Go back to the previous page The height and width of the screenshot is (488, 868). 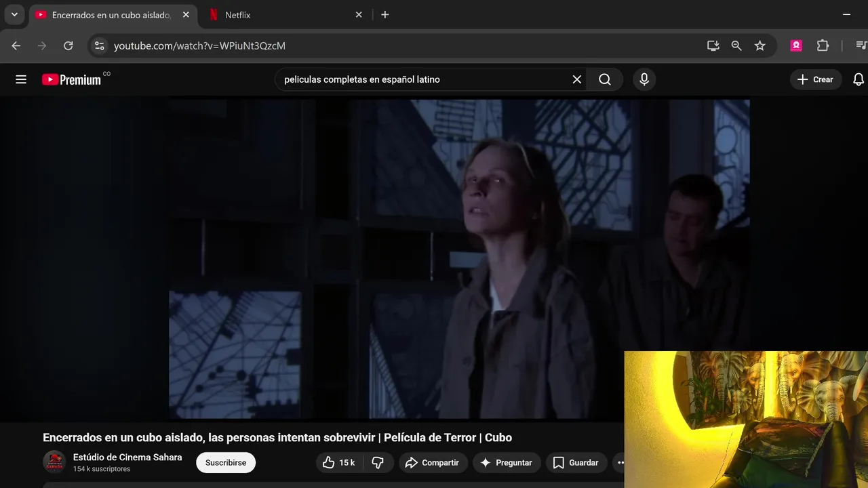point(16,45)
